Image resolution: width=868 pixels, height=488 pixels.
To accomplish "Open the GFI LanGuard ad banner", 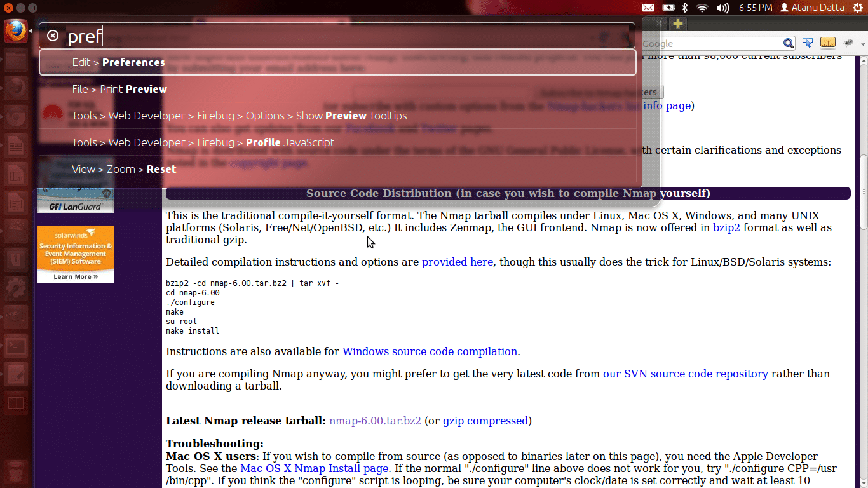I will [x=76, y=201].
